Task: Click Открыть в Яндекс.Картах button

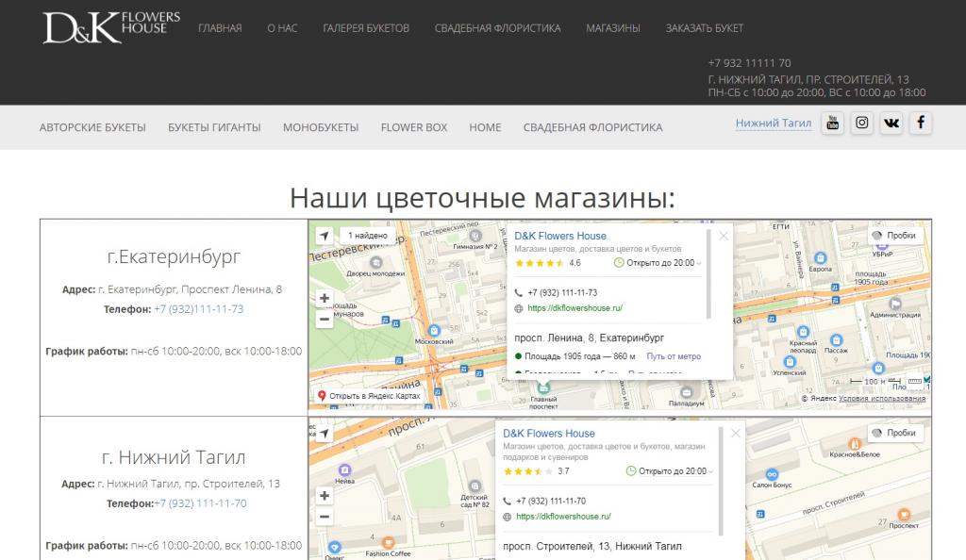Action: (x=369, y=396)
